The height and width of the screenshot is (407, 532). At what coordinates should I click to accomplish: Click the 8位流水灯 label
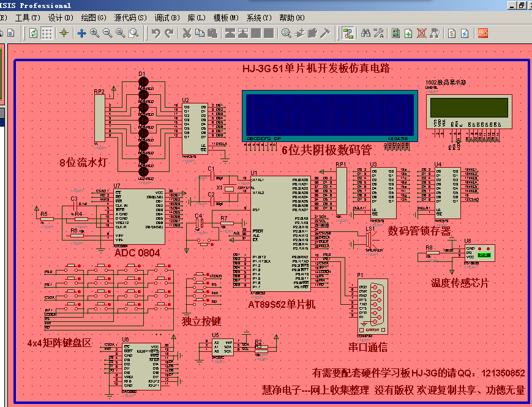(x=83, y=162)
